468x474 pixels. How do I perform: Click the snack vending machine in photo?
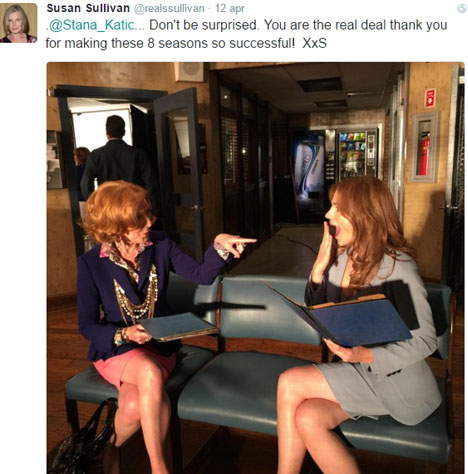click(357, 154)
